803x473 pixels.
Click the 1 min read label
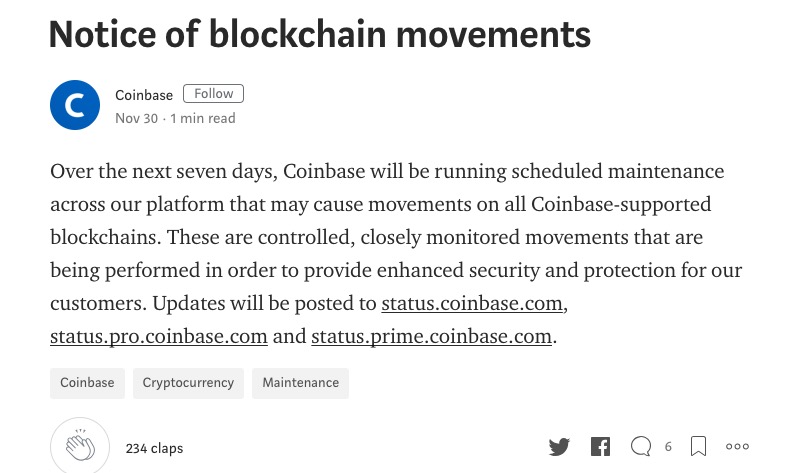tap(203, 118)
